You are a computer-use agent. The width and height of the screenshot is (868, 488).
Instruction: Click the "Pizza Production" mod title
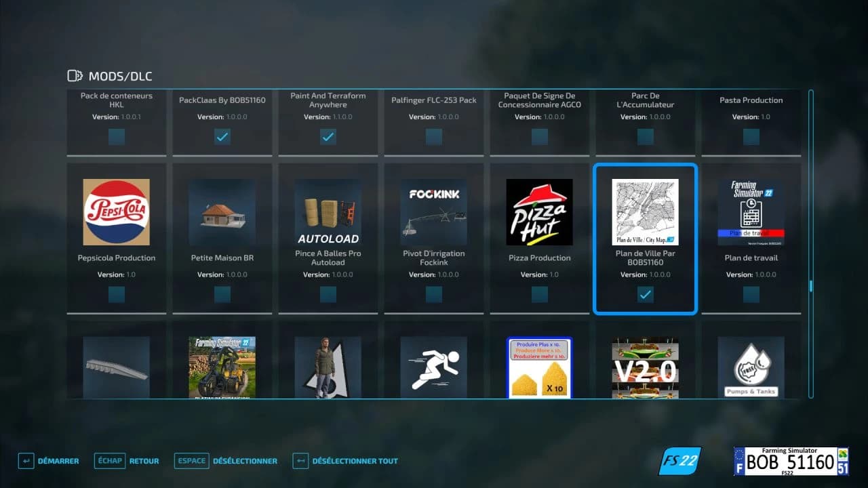pyautogui.click(x=540, y=258)
